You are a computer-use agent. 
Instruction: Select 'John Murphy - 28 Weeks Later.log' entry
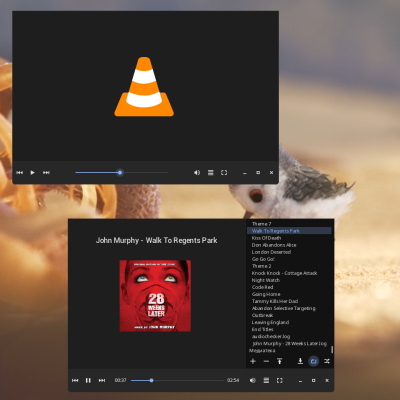pyautogui.click(x=289, y=343)
